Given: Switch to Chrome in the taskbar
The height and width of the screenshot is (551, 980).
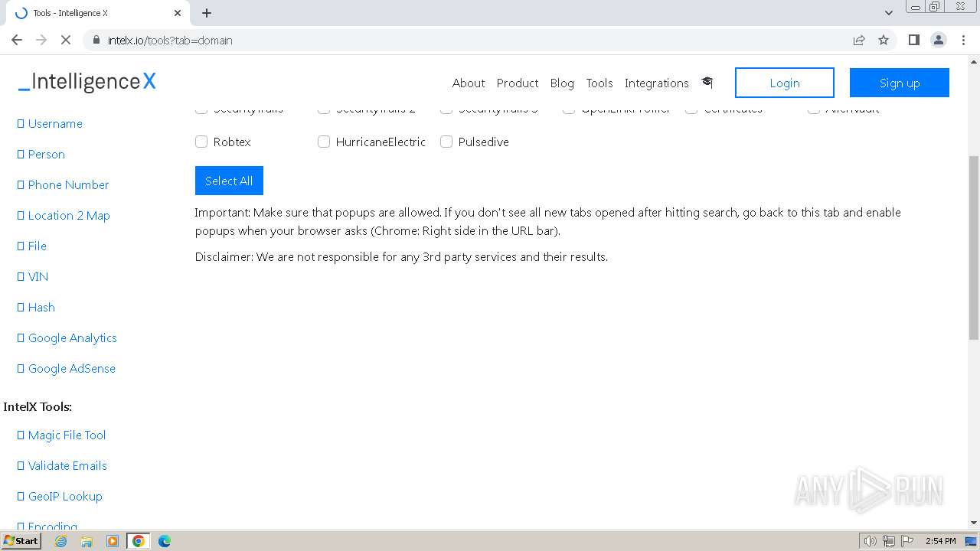Looking at the screenshot, I should tap(138, 540).
